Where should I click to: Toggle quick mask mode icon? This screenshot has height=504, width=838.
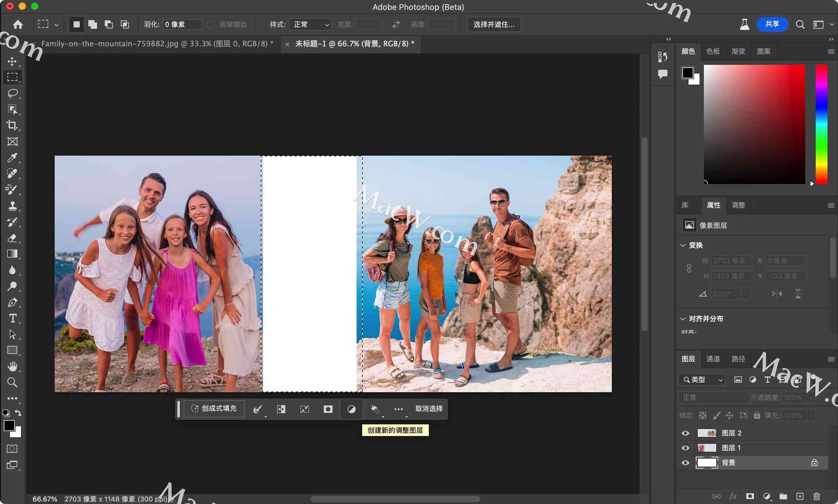coord(12,449)
